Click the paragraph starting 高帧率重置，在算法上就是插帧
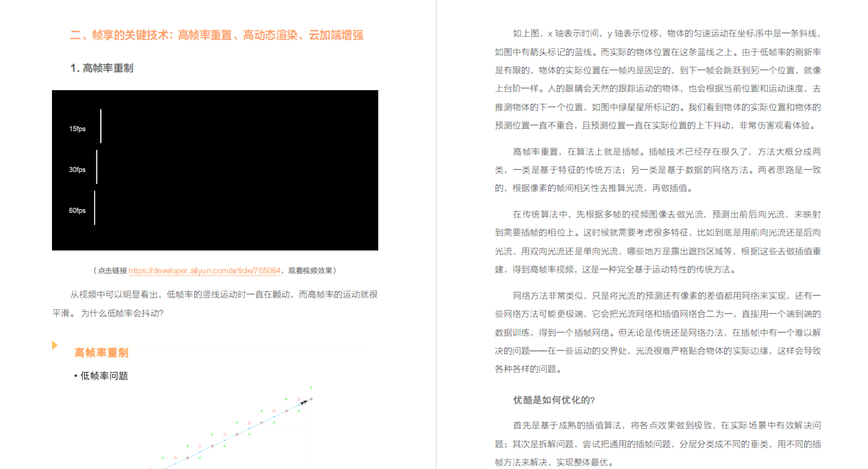 [x=658, y=170]
